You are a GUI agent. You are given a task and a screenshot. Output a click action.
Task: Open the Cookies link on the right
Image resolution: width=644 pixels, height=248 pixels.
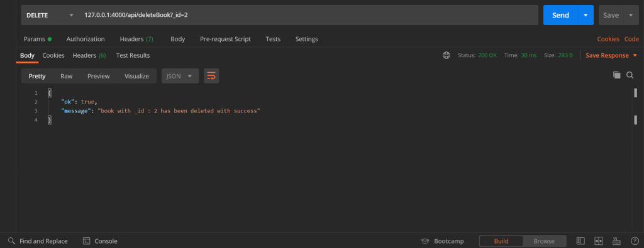click(608, 39)
